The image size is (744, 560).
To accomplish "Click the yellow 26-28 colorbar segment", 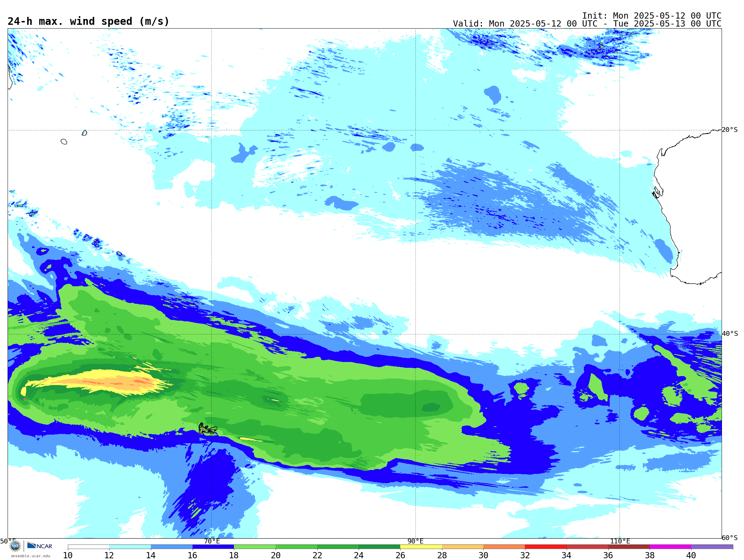I will tap(421, 547).
